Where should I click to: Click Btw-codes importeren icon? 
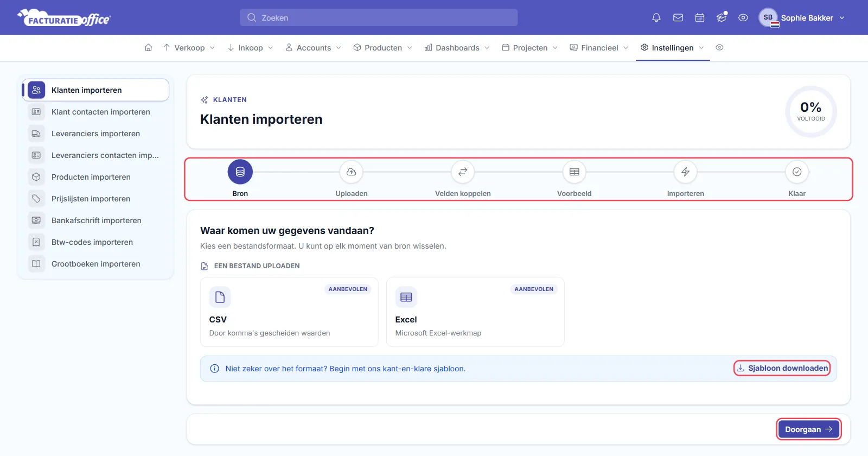click(36, 242)
